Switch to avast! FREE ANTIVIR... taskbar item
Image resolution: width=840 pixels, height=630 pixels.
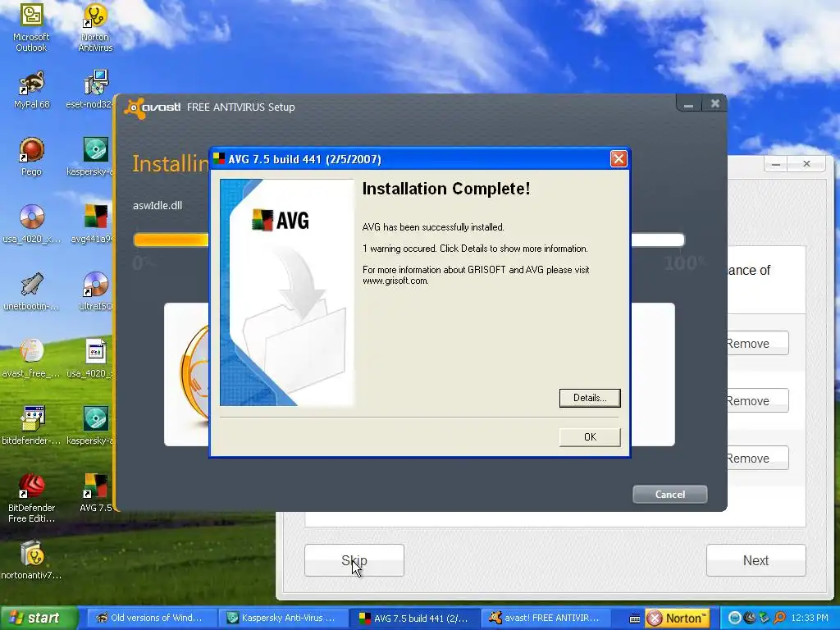click(546, 619)
